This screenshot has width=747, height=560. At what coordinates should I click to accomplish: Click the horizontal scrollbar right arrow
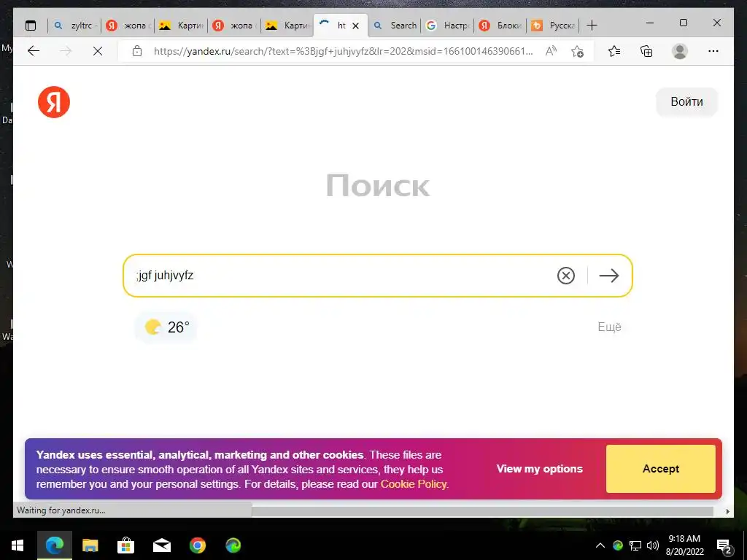[727, 511]
